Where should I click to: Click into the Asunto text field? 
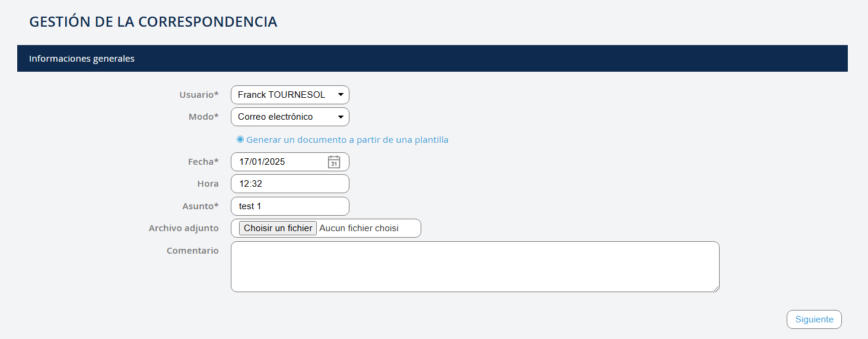[290, 206]
